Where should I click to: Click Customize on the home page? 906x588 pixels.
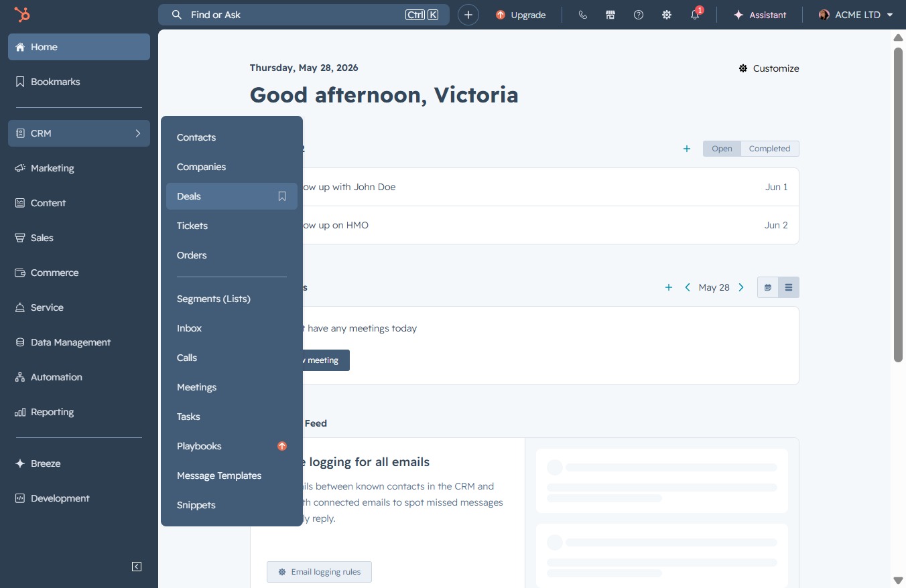[769, 68]
